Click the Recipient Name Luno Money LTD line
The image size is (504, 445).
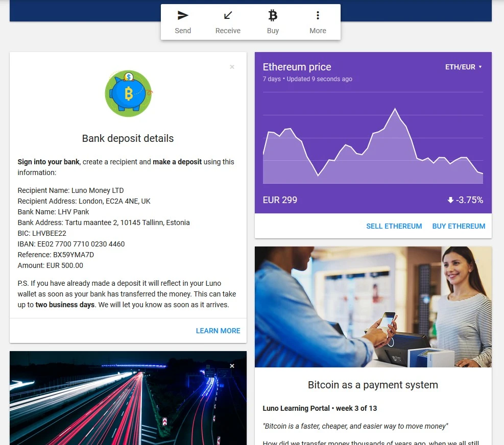pyautogui.click(x=70, y=190)
